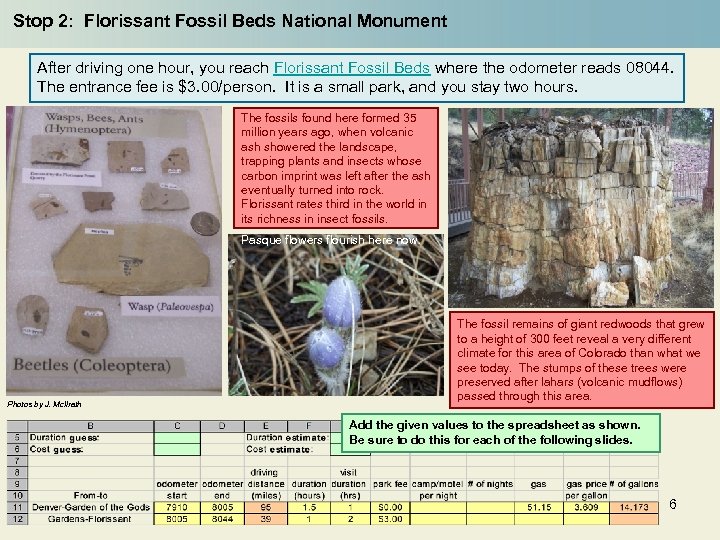
Task: Click the 'odometer start' column heading
Action: pos(177,489)
